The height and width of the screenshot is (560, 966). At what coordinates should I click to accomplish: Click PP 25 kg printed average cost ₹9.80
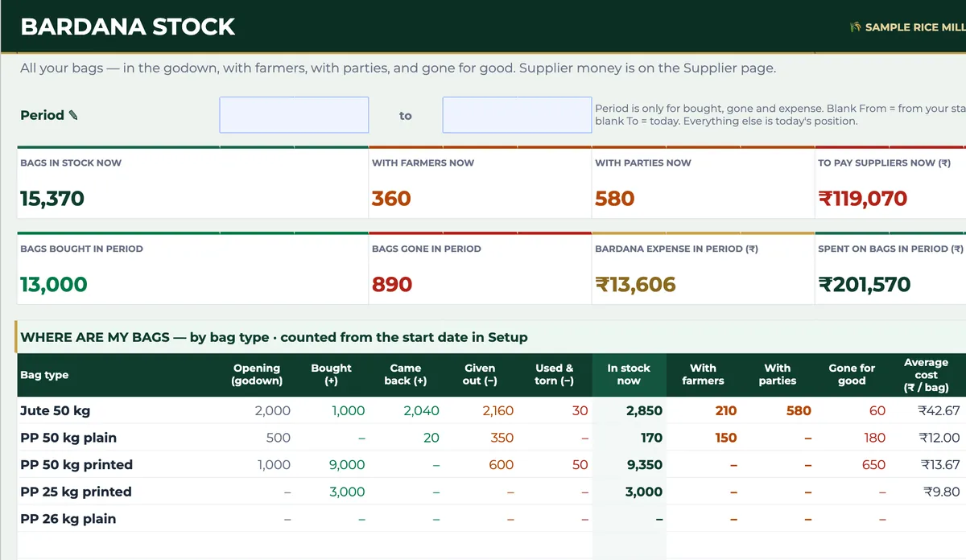pos(942,492)
